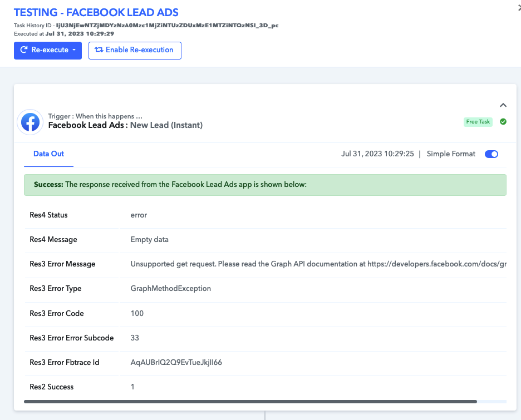
Task: Click the error code value 100
Action: (x=137, y=313)
